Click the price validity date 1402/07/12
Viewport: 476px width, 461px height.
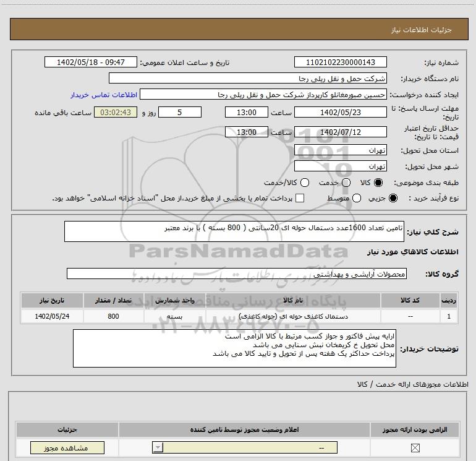(x=340, y=132)
